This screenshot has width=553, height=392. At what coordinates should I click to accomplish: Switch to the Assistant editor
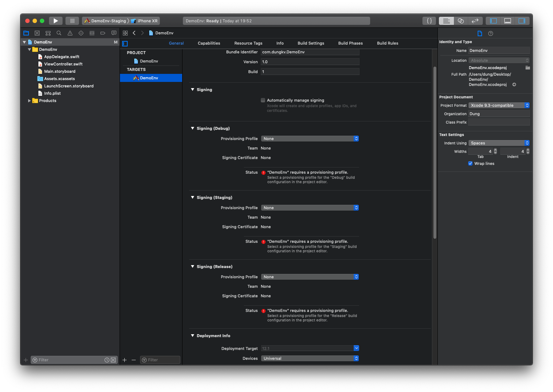pyautogui.click(x=461, y=21)
